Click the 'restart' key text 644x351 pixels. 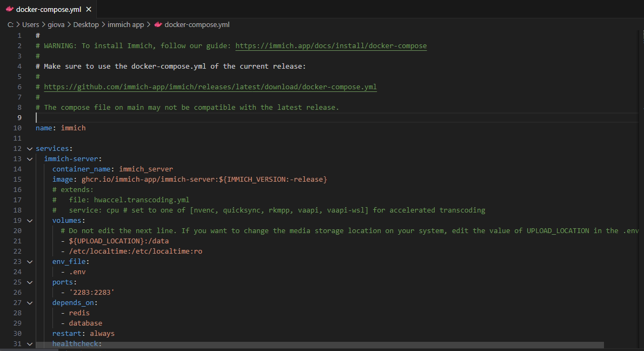67,333
